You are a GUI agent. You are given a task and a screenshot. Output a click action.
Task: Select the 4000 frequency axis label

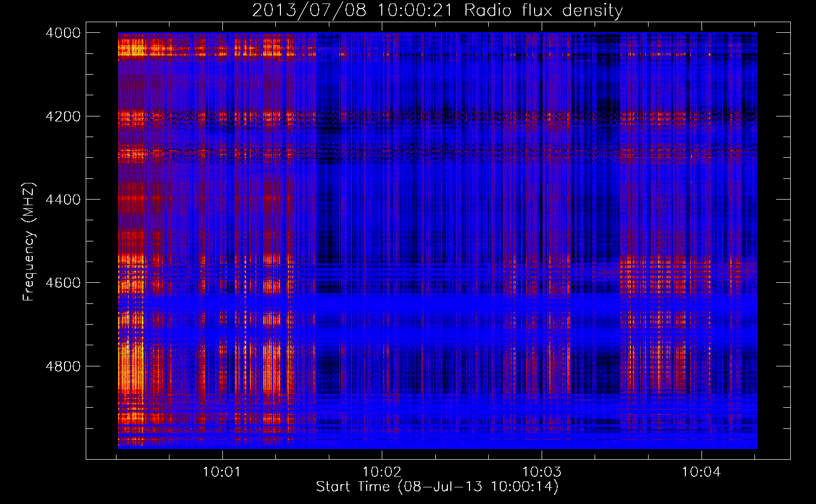point(63,33)
